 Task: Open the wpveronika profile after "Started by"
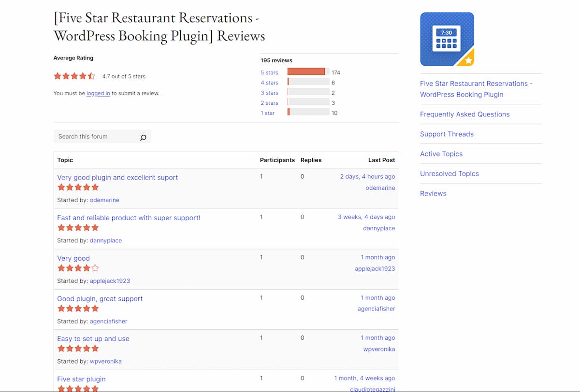click(x=106, y=361)
